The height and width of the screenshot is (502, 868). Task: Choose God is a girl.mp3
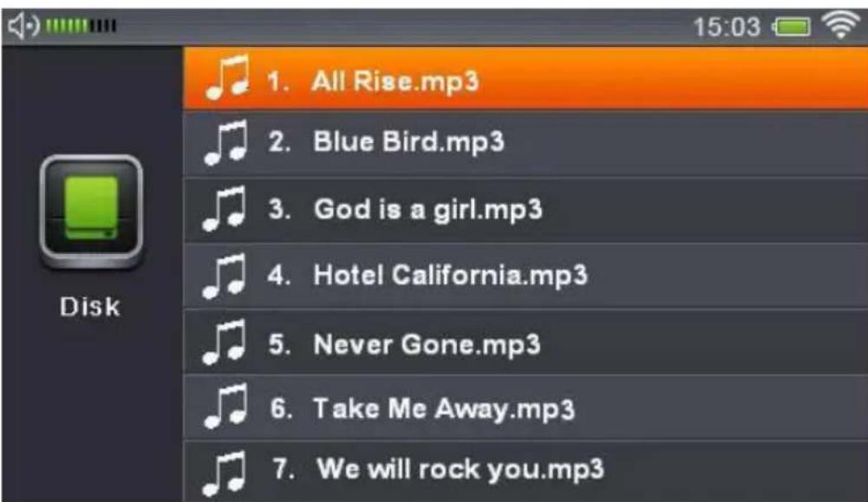tap(525, 210)
